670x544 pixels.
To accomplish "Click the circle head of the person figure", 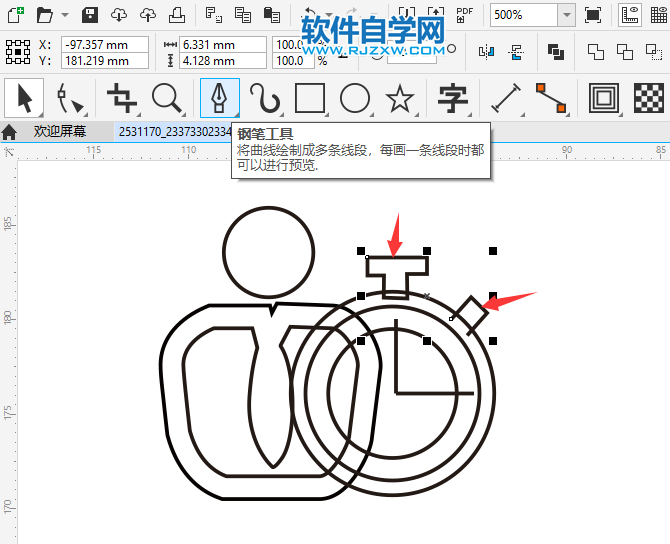I will [x=269, y=252].
